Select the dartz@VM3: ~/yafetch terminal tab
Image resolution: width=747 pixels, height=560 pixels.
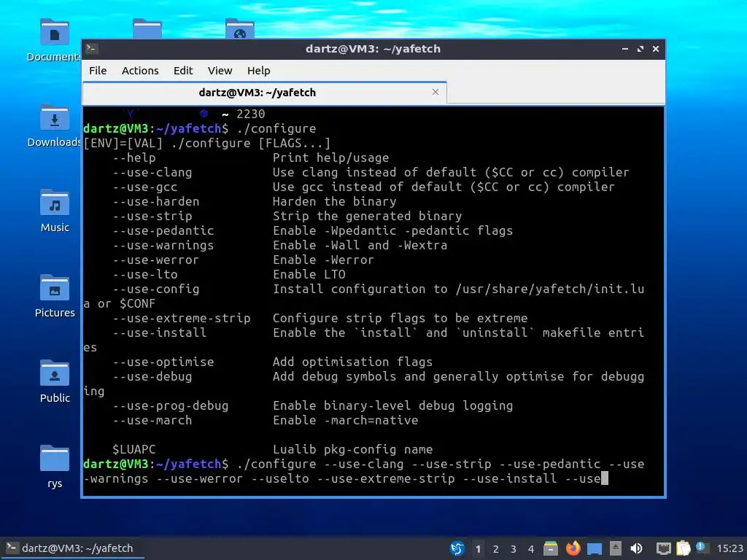(x=264, y=93)
